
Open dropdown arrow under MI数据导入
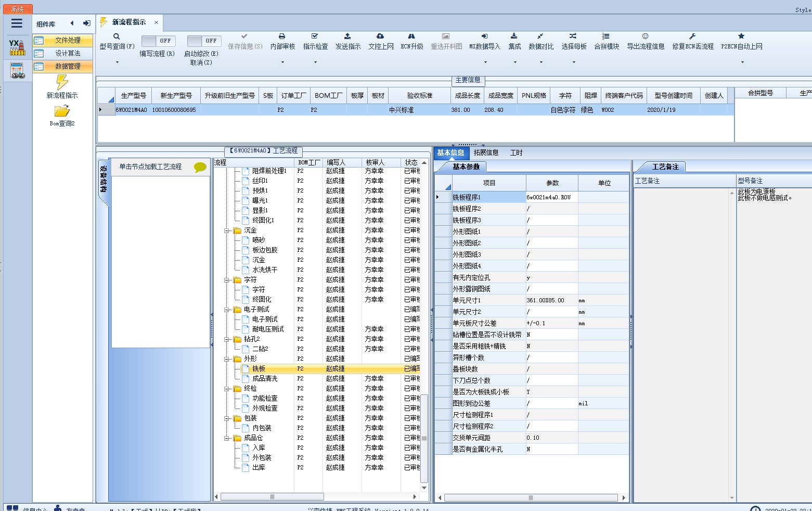coord(485,62)
